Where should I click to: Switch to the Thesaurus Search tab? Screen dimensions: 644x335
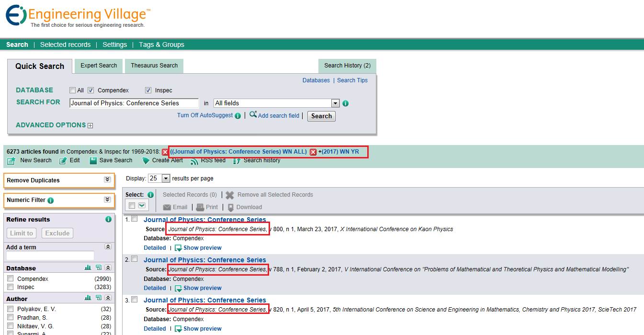[x=154, y=66]
